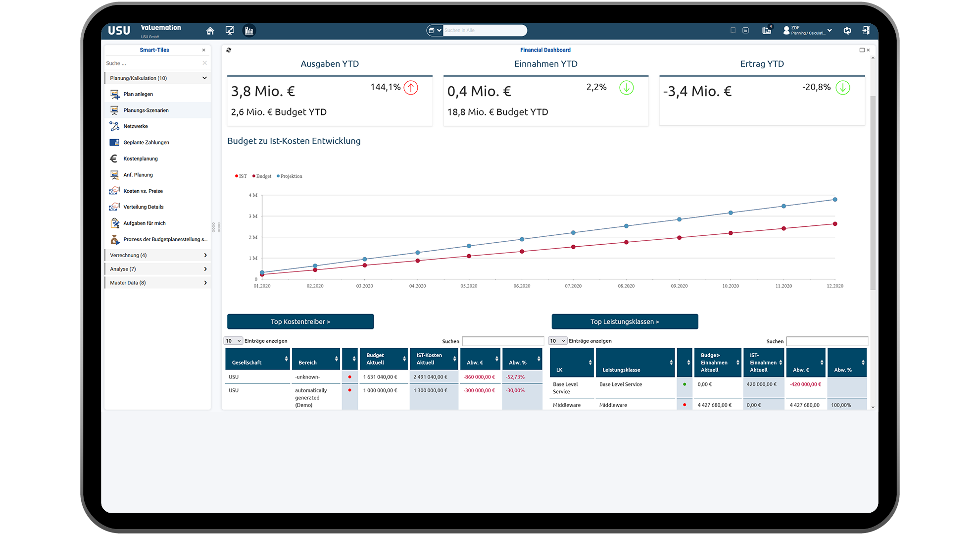
Task: Click the green down-arrow indicator for Ertrag YTD
Action: (843, 88)
